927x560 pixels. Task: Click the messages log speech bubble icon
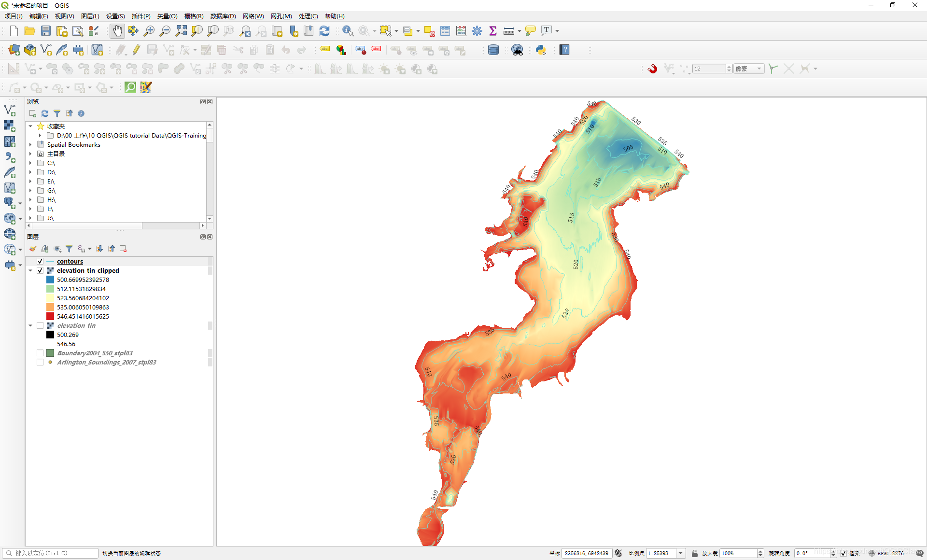coord(920,553)
